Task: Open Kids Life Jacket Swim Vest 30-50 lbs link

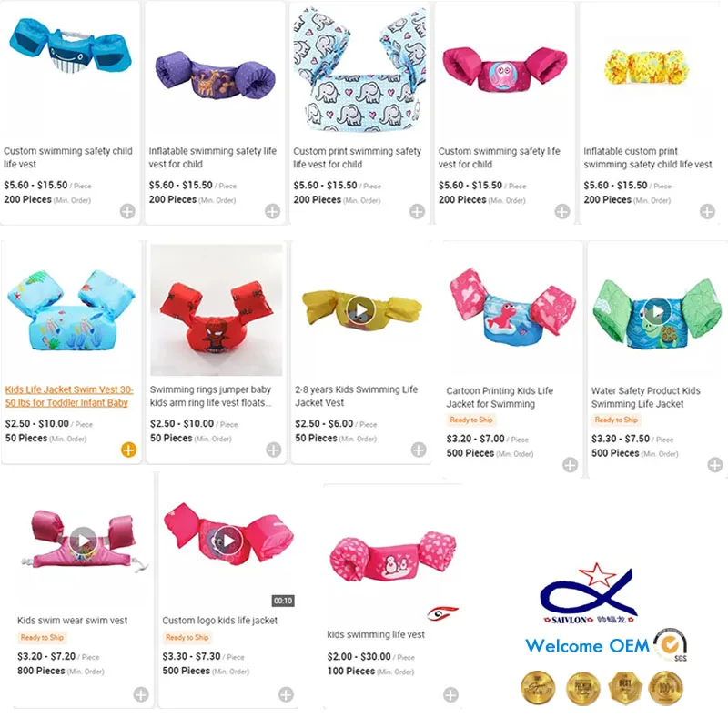Action: tap(69, 396)
